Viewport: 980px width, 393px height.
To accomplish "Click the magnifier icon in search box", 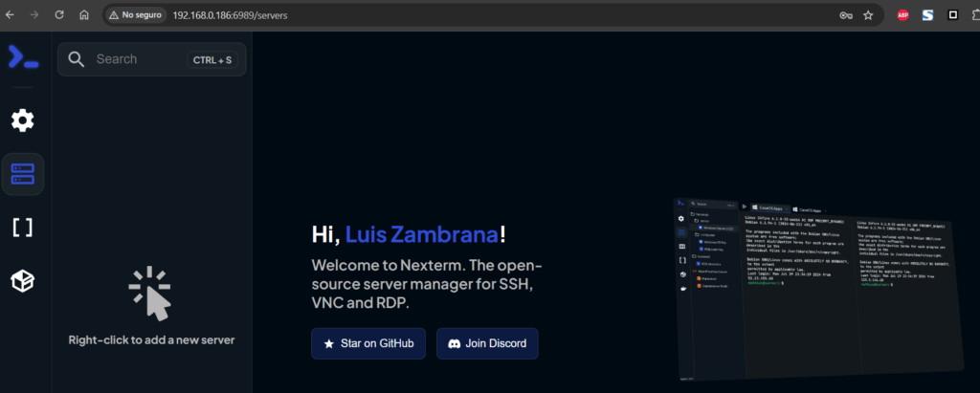I will pos(77,59).
